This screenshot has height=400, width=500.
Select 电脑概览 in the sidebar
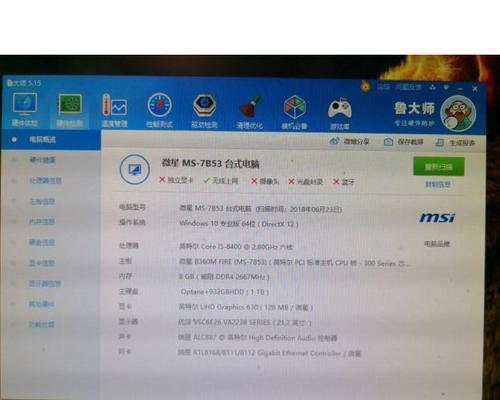(x=50, y=139)
